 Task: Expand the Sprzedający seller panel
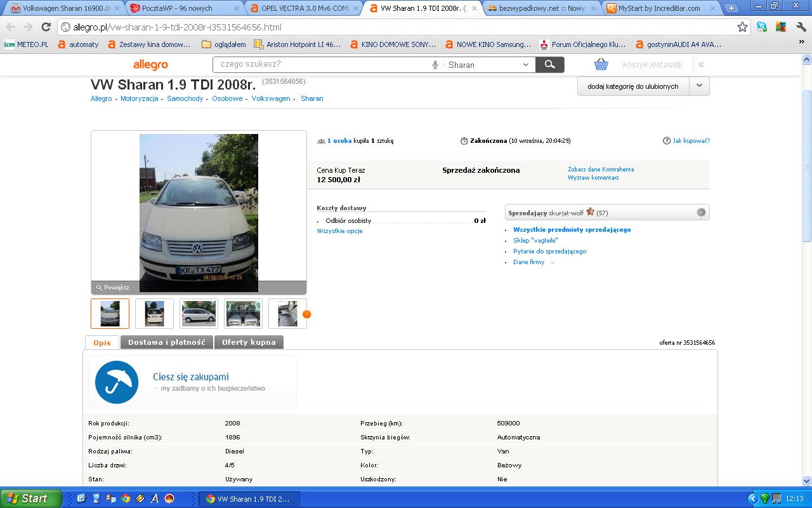701,212
